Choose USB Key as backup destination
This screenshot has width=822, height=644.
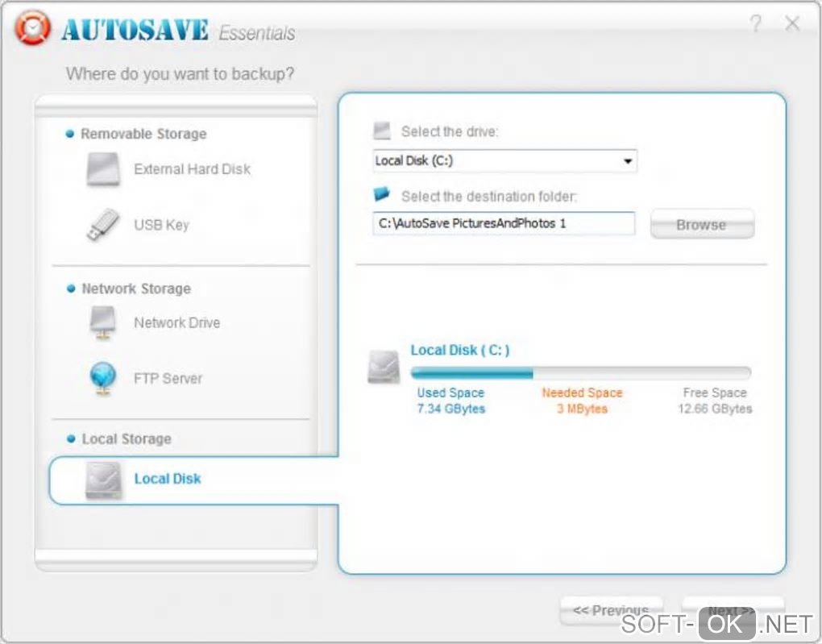point(138,225)
